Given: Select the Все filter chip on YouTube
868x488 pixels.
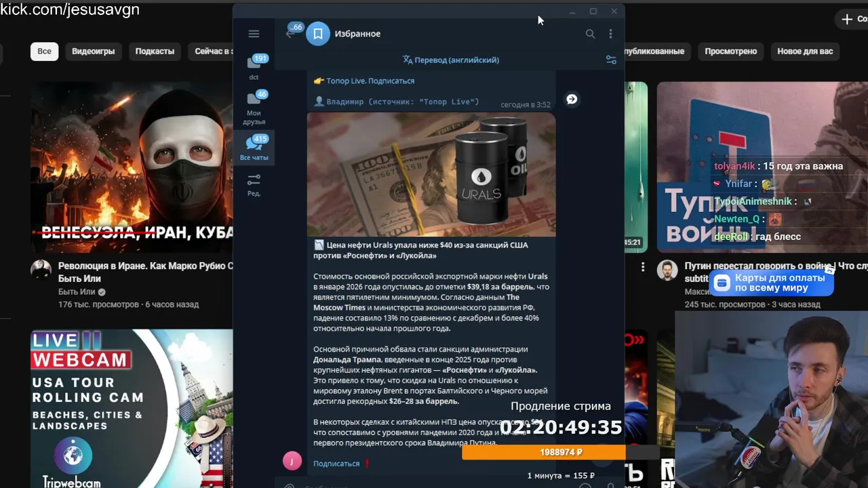Looking at the screenshot, I should pyautogui.click(x=44, y=51).
